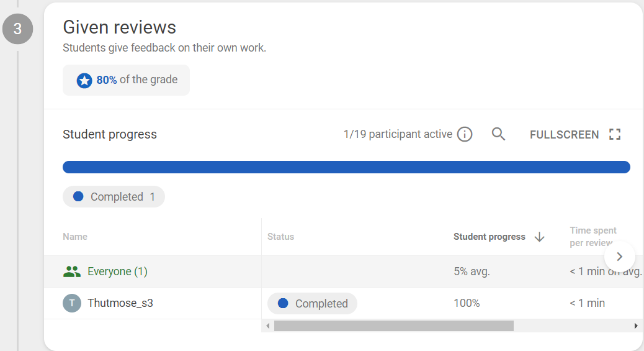Click the 5% avg. value
The image size is (644, 351).
[x=472, y=271]
